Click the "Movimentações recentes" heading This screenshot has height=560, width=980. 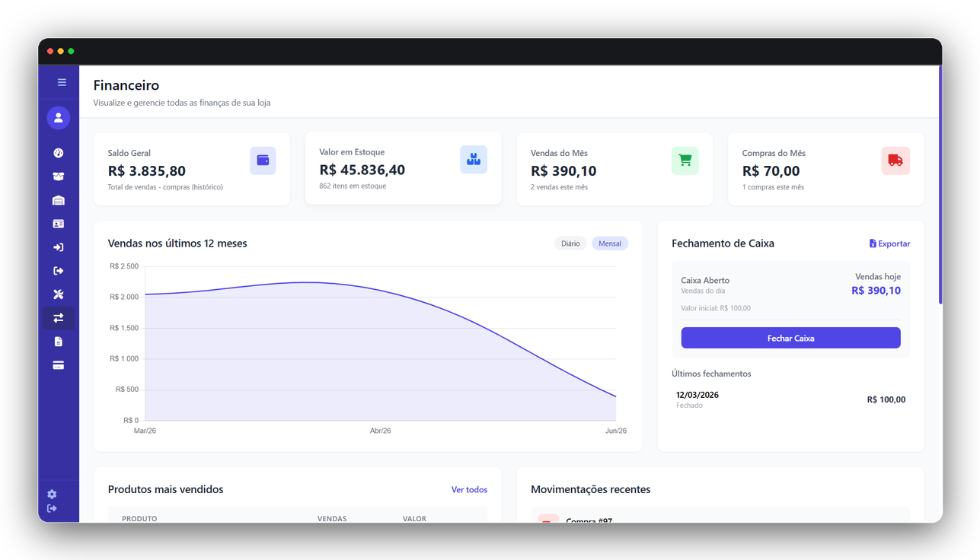[x=591, y=489]
